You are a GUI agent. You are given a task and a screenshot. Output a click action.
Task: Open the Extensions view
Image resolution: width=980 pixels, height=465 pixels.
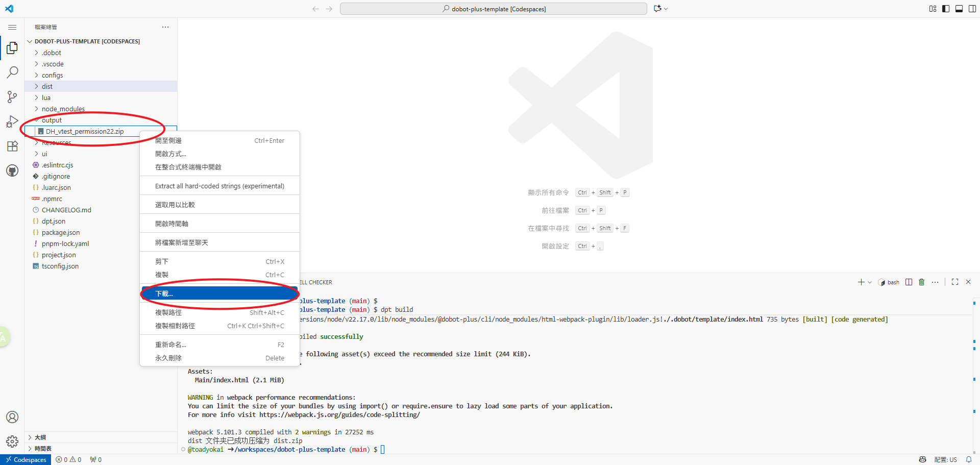pos(12,146)
